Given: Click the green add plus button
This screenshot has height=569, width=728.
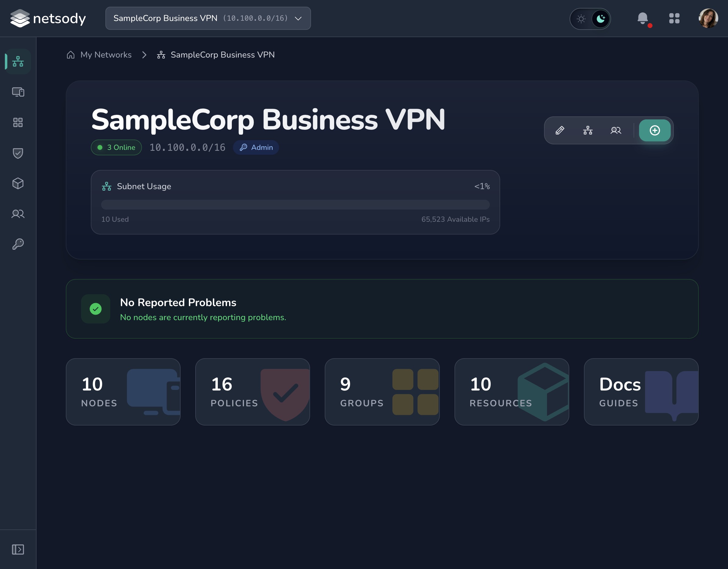Looking at the screenshot, I should (655, 130).
